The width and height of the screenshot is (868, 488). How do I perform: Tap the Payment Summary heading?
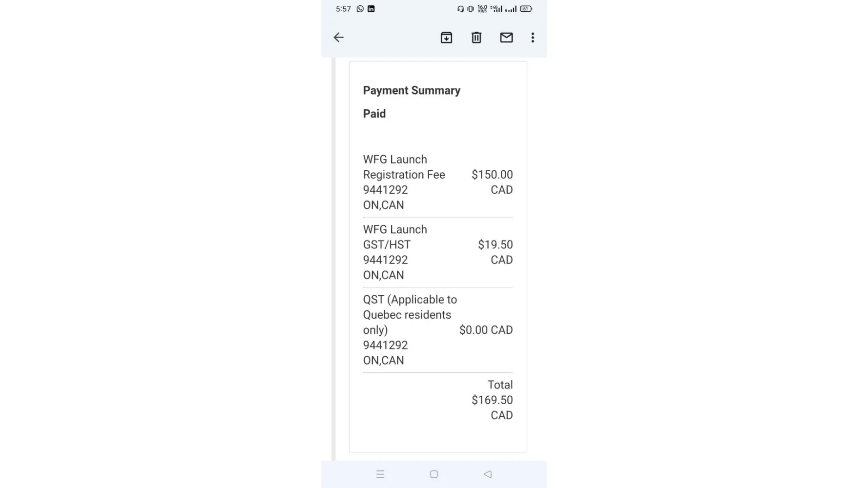(x=412, y=90)
